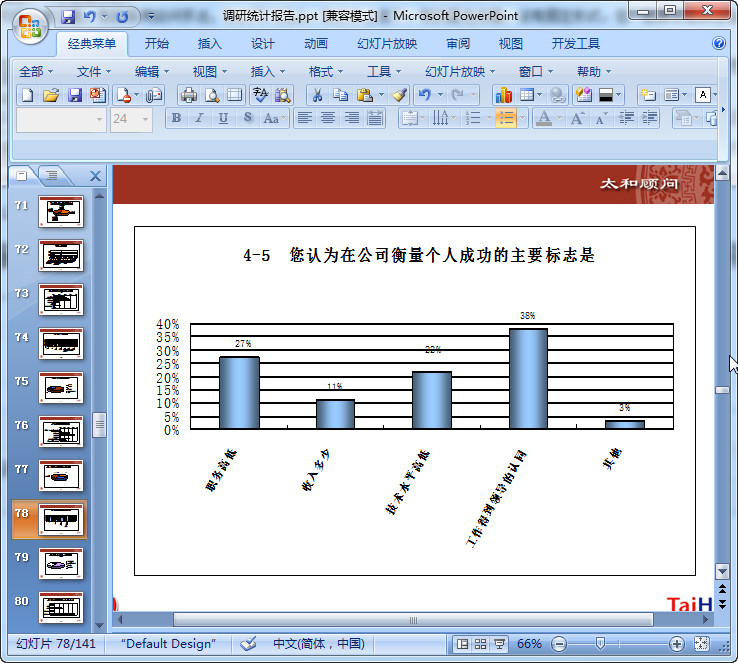The width and height of the screenshot is (738, 663).
Task: Toggle Bold formatting
Action: point(176,118)
